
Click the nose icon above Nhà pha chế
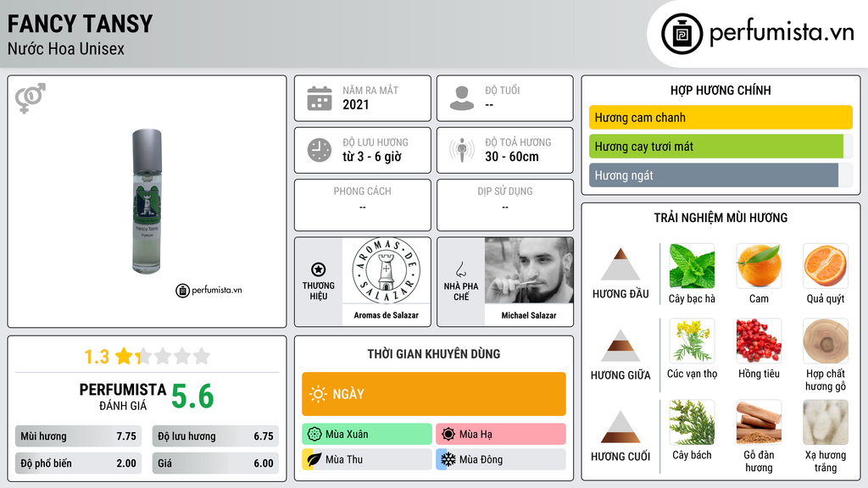pyautogui.click(x=460, y=269)
